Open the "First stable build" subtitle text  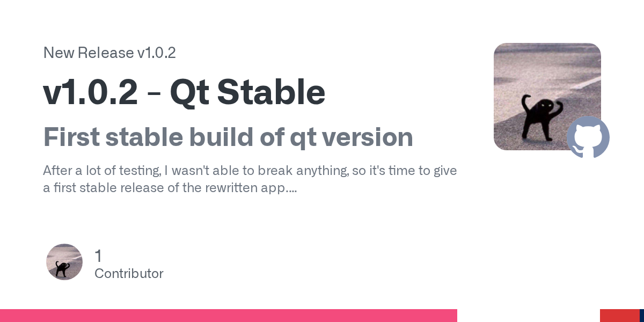pyautogui.click(x=161, y=137)
